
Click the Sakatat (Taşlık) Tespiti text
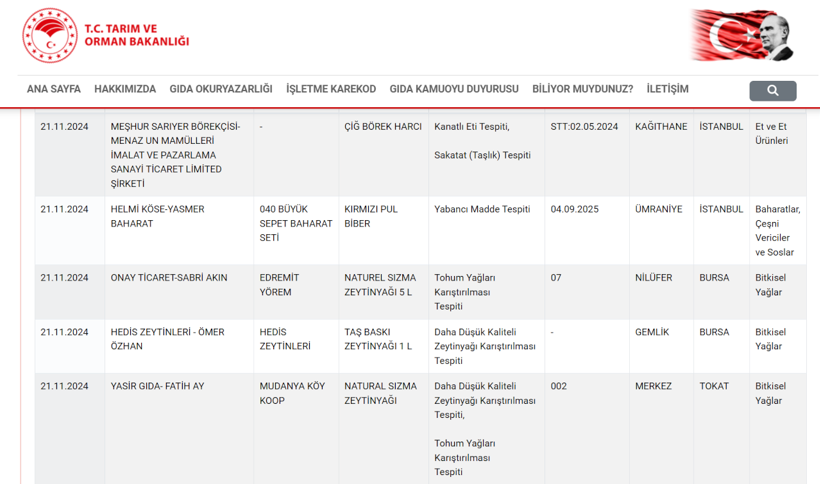[482, 155]
